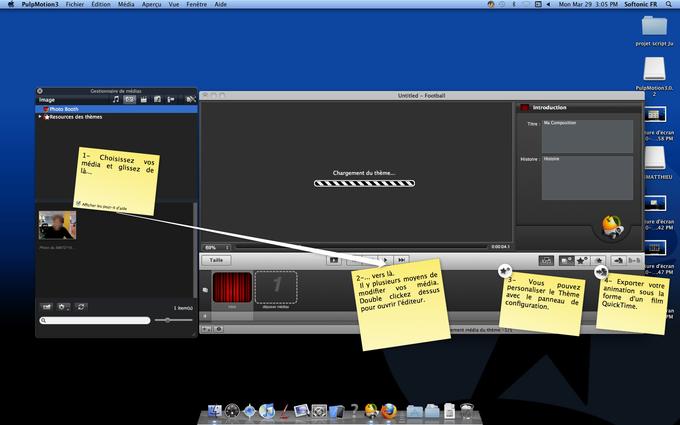
Task: Click the media manager search field
Action: 95,320
